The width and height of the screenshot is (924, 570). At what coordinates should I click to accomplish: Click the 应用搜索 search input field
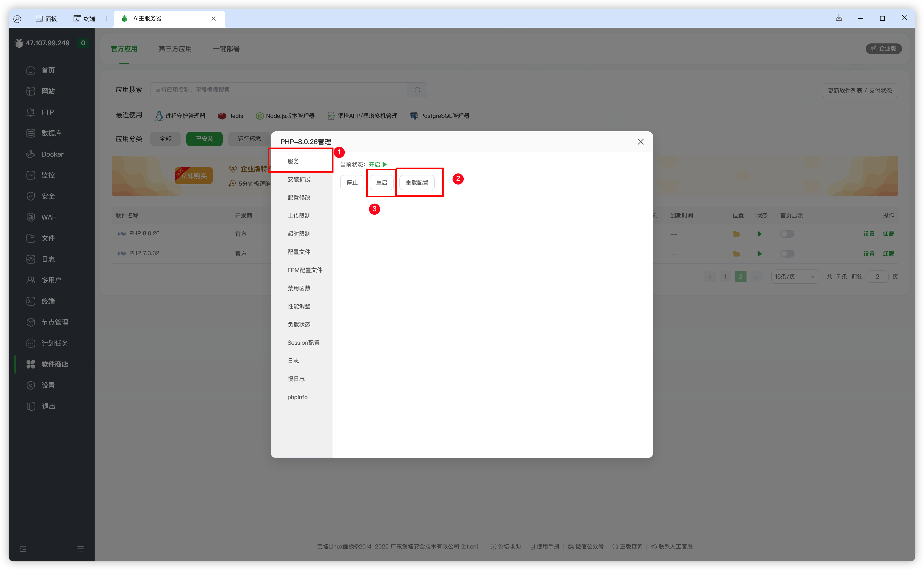pos(279,90)
